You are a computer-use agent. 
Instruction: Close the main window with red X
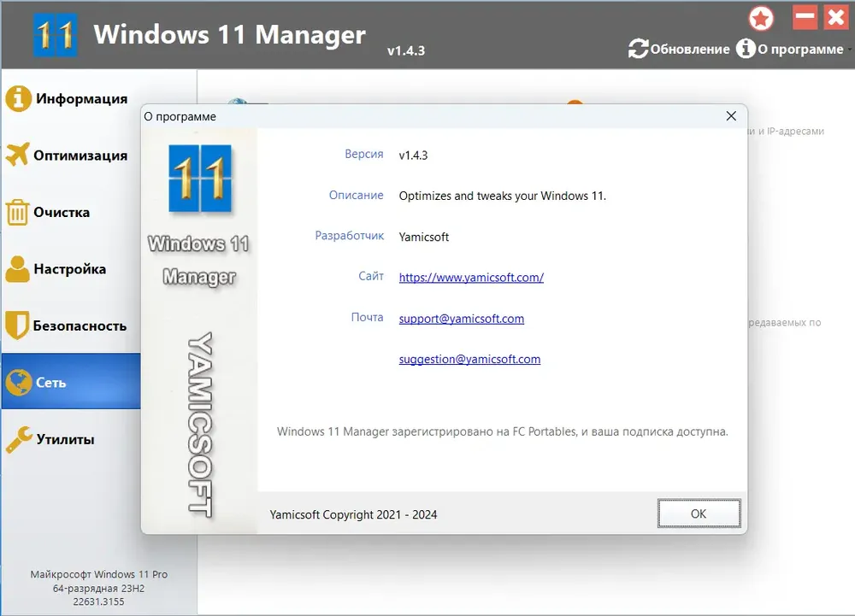[x=835, y=17]
